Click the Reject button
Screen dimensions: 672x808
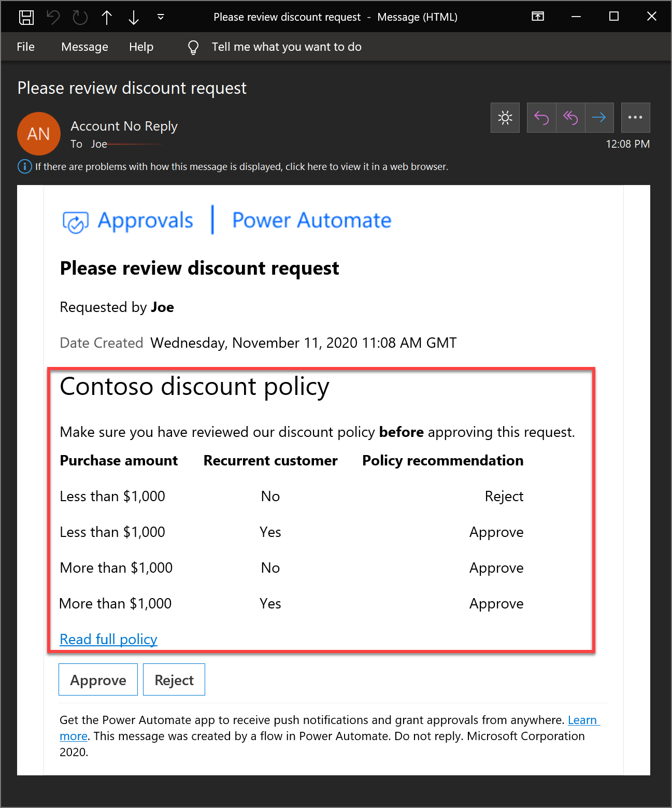174,679
